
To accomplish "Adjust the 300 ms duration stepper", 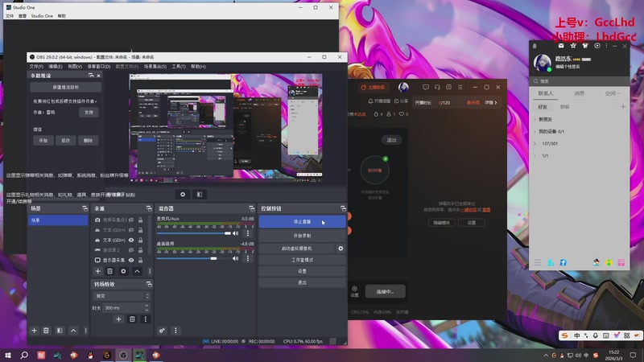I will (147, 308).
